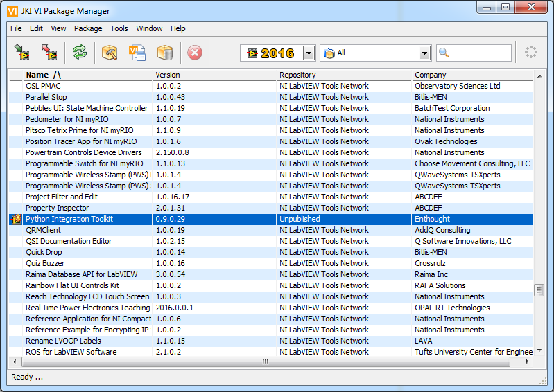
Task: Select the Python Integration Toolkit row
Action: tap(271, 219)
